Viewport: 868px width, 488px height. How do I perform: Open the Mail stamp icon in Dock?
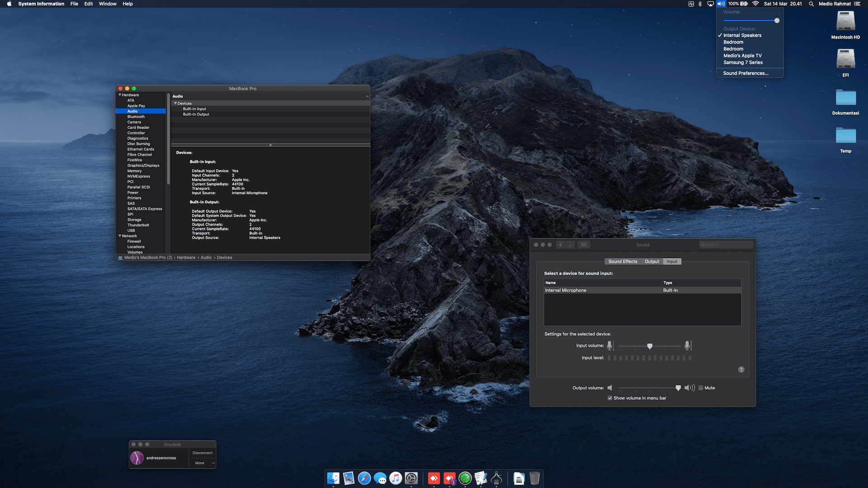[349, 478]
